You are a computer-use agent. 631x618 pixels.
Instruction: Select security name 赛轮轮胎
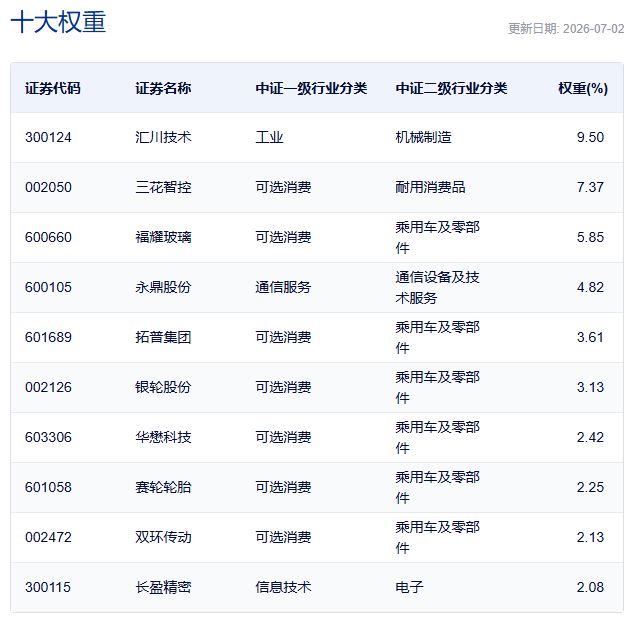pos(163,487)
